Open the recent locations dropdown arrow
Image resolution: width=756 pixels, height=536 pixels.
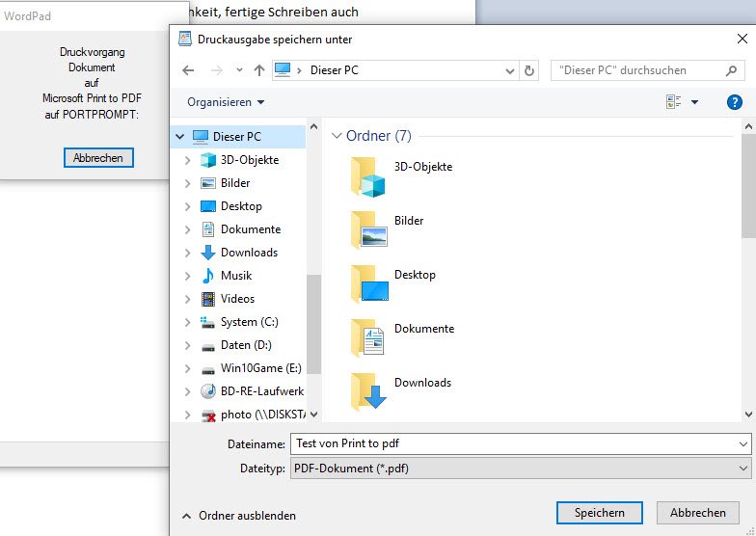239,70
